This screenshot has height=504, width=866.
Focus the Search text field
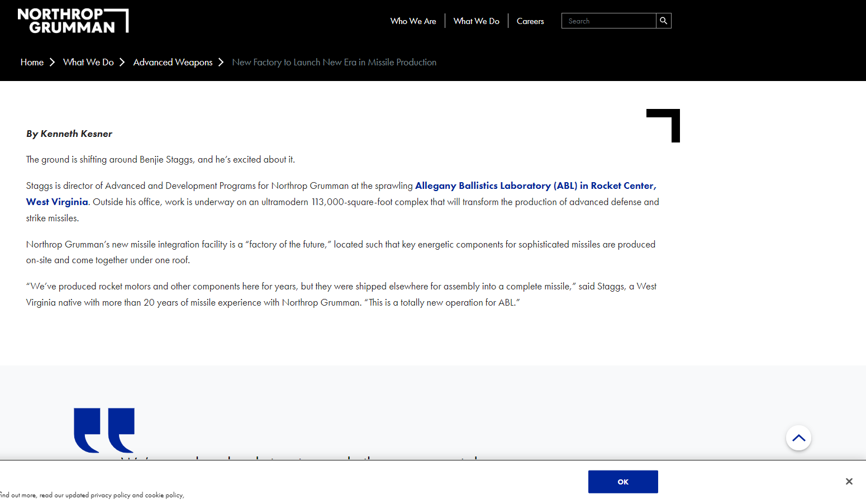coord(608,21)
